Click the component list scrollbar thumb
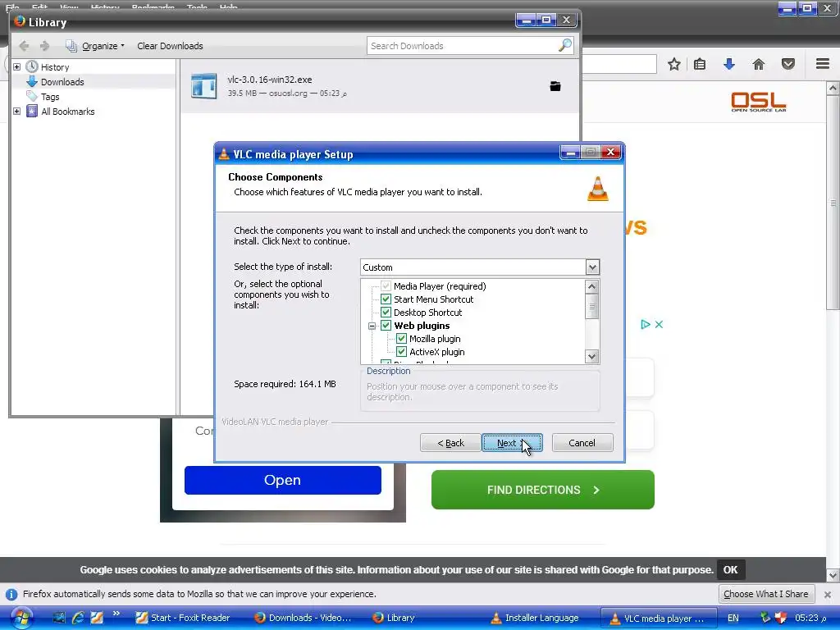The height and width of the screenshot is (630, 840). click(x=592, y=306)
